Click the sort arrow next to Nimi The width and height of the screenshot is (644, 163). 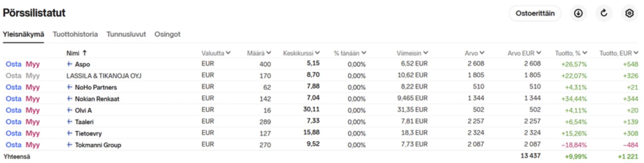coord(84,53)
